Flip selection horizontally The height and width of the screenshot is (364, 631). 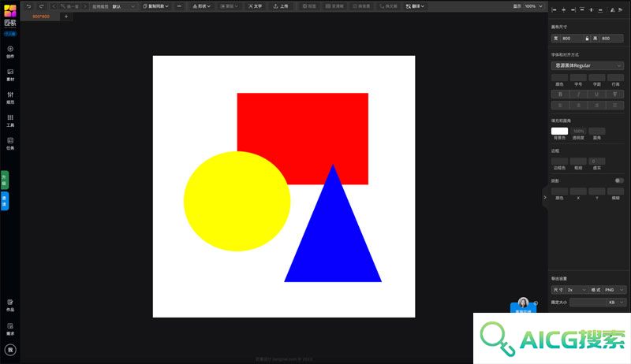tap(613, 9)
